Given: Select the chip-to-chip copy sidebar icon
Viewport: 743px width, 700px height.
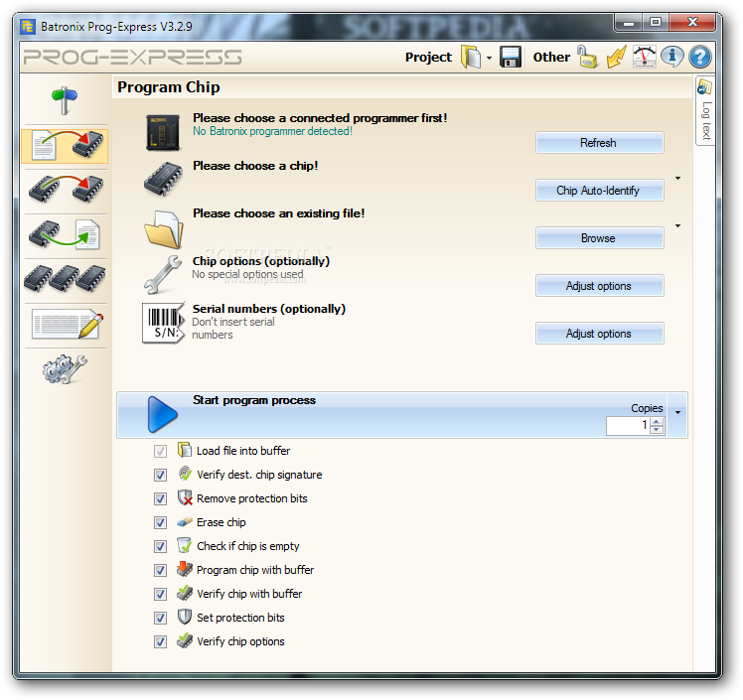Looking at the screenshot, I should pyautogui.click(x=65, y=189).
